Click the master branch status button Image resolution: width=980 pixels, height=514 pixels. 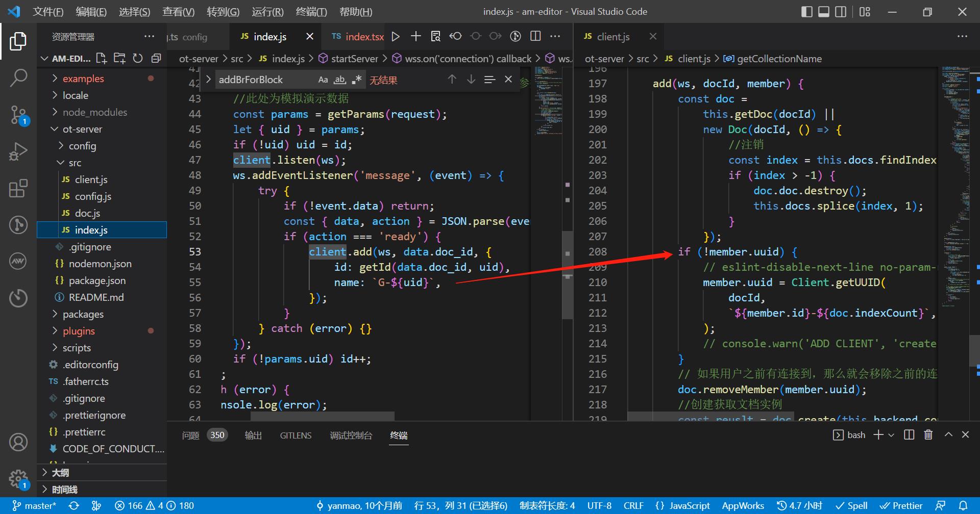[35, 505]
